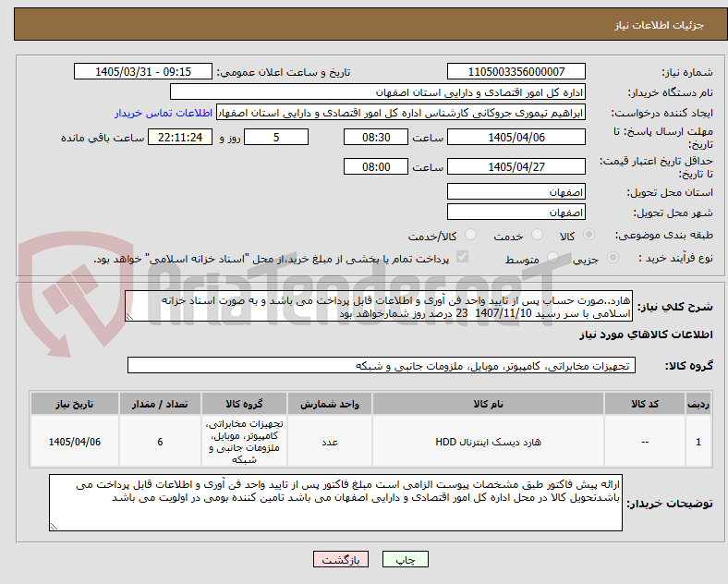Open the اطلاعات تماس خریدار link
The image size is (728, 584).
[164, 113]
